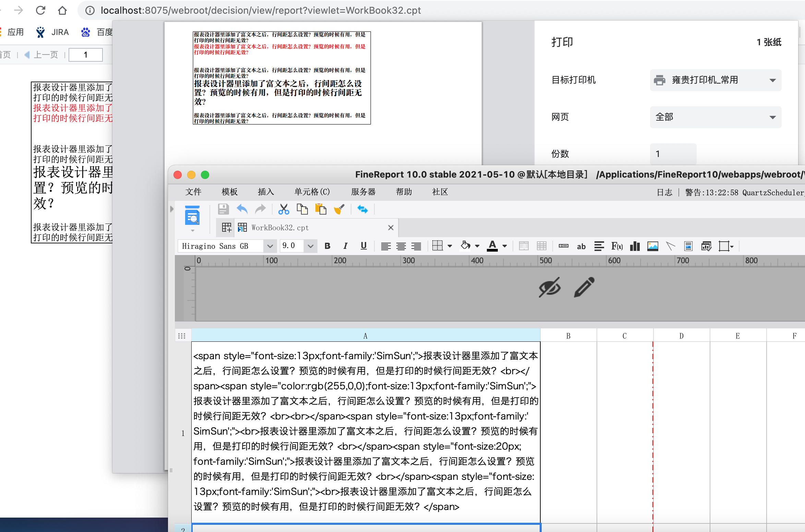Screen dimensions: 805x532
Task: Toggle italic formatting
Action: (x=345, y=246)
